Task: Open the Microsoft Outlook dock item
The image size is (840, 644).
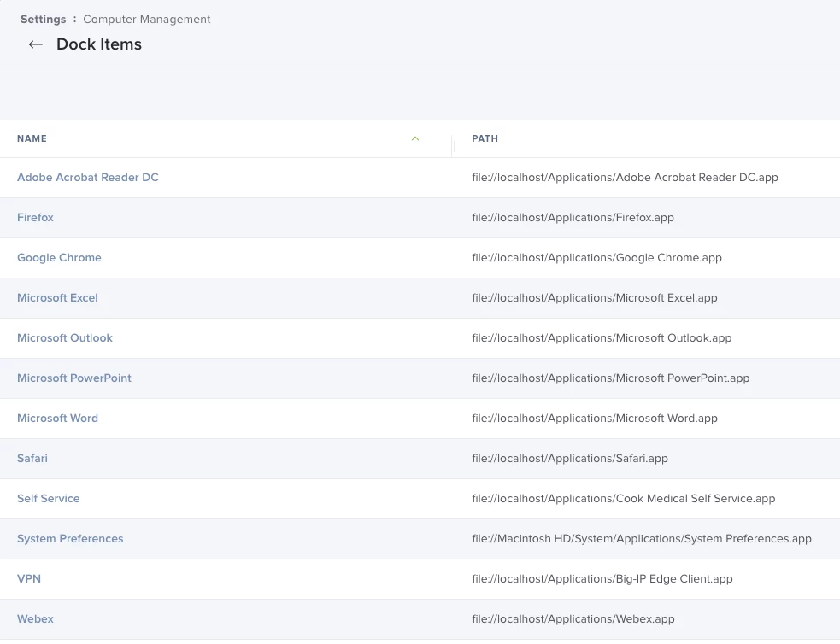Action: 65,337
